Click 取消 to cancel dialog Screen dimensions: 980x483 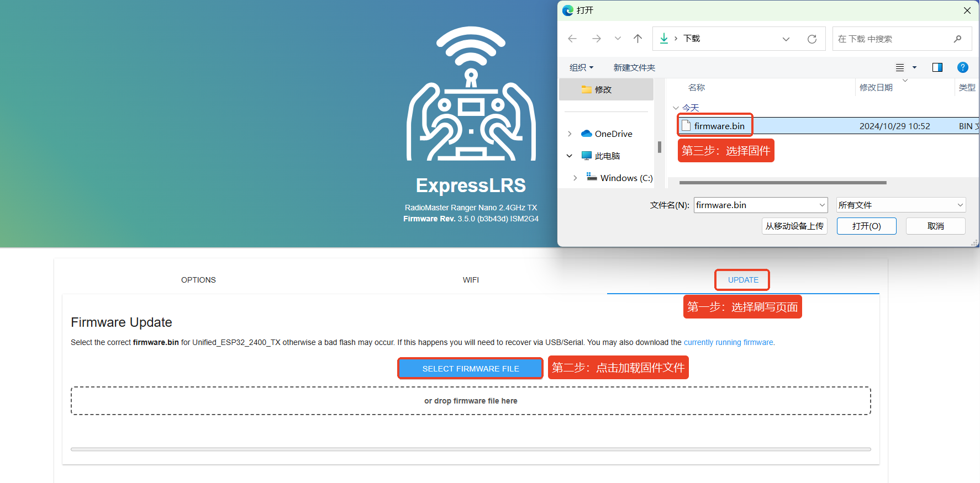935,226
